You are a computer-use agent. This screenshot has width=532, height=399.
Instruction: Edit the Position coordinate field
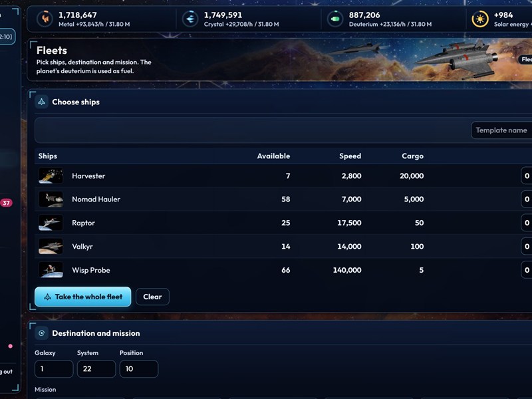(139, 369)
